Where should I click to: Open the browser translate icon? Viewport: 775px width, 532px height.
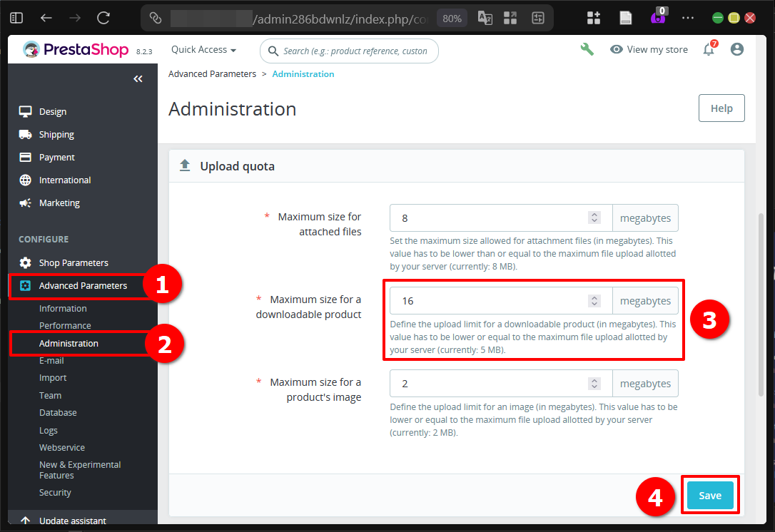point(485,18)
